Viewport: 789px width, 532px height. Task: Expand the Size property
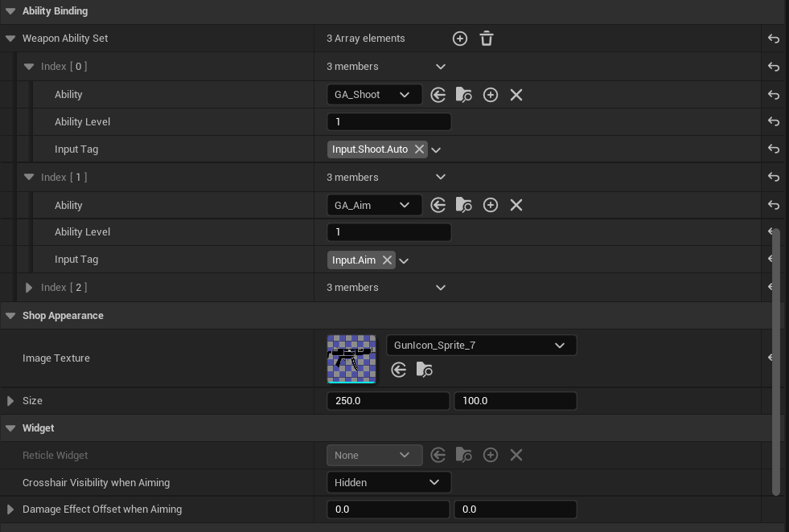point(10,401)
